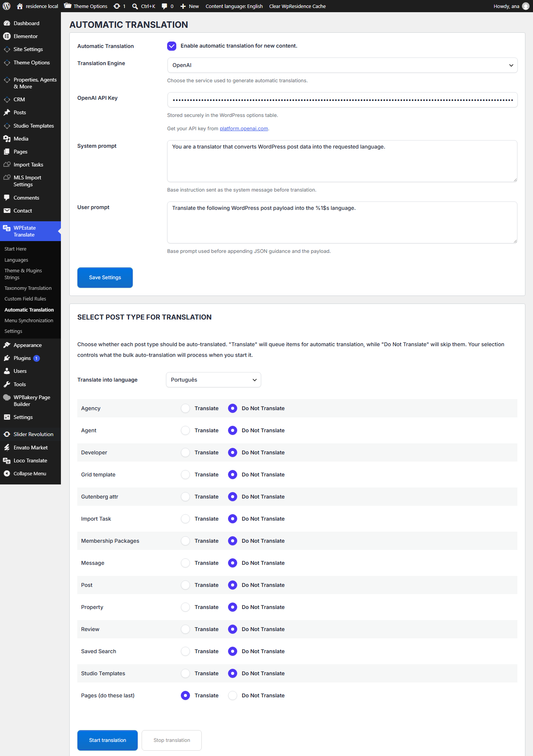Click Clear WpResidence Cache in admin bar
Viewport: 533px width, 756px height.
tap(297, 6)
